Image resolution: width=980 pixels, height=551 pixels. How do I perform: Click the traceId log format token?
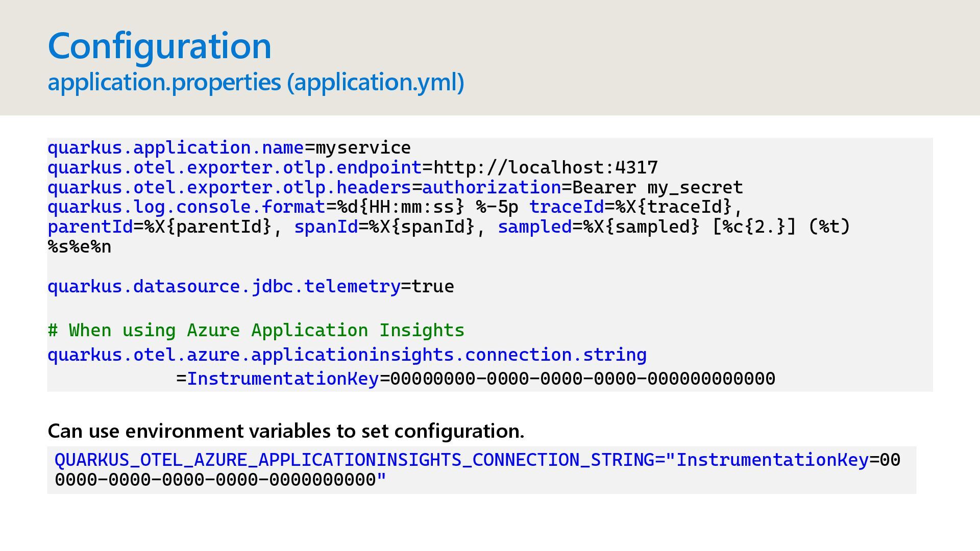click(567, 207)
